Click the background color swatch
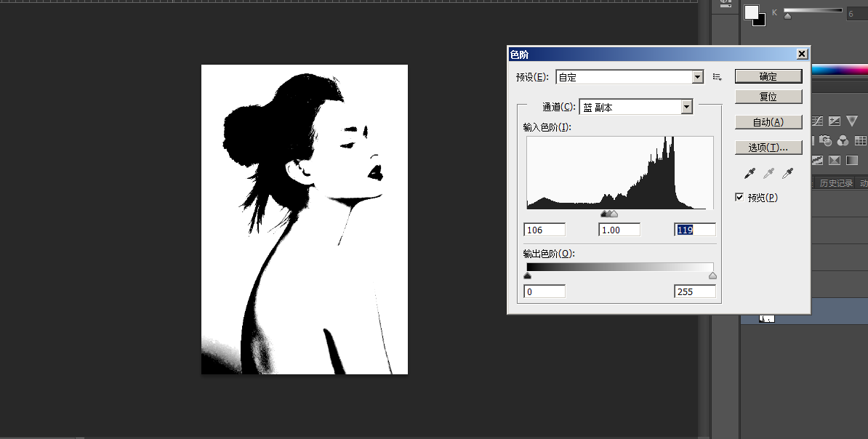 pos(761,21)
